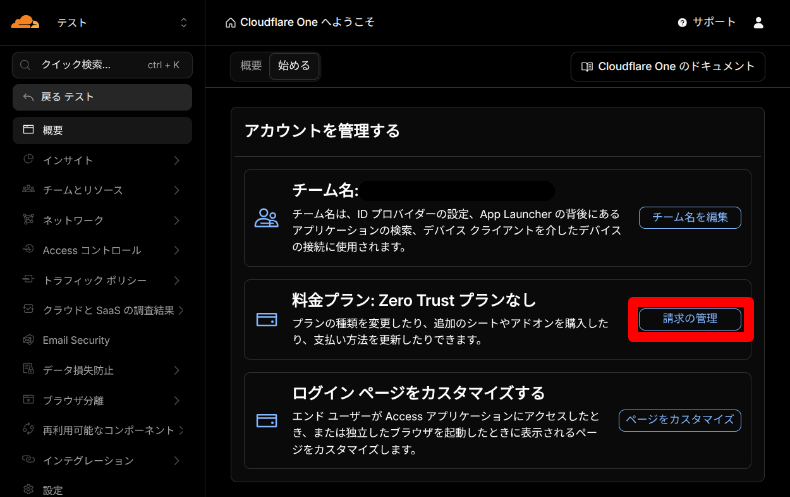
Task: Click the インサイト pie chart icon
Action: point(28,159)
